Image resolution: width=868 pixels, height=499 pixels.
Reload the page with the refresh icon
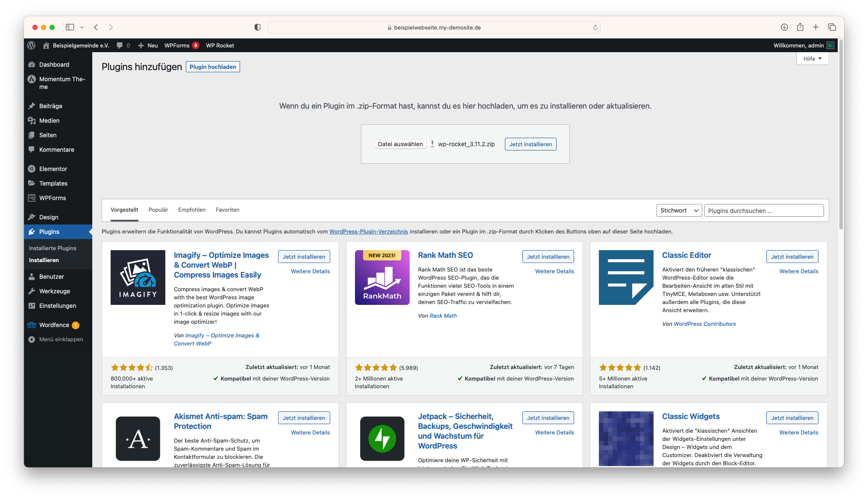pyautogui.click(x=595, y=27)
